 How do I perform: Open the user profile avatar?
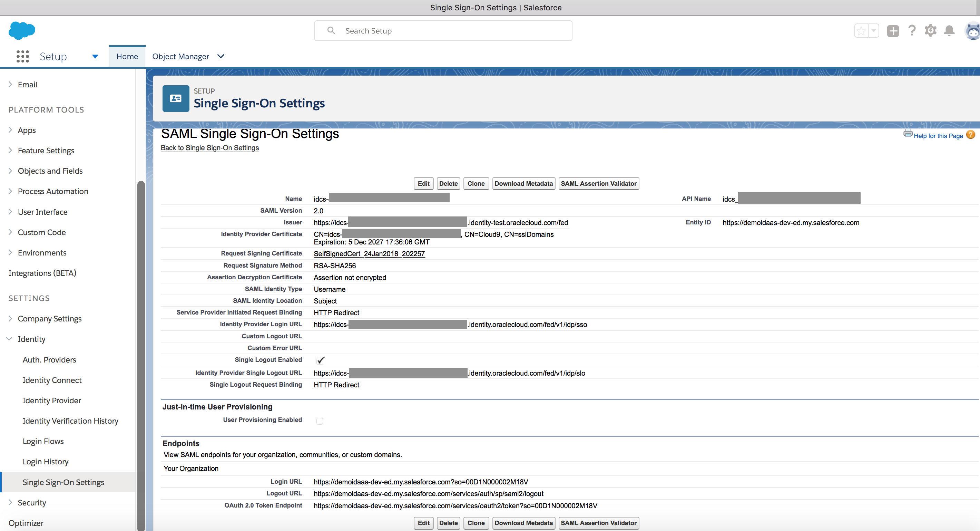pyautogui.click(x=972, y=31)
